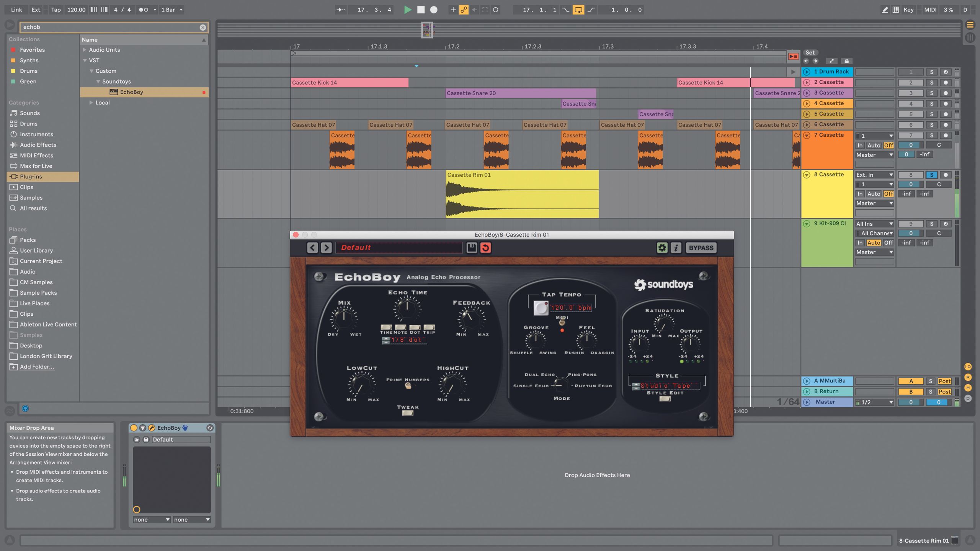Open Master 1/2 output dropdown
Image resolution: width=980 pixels, height=551 pixels.
[x=874, y=402]
